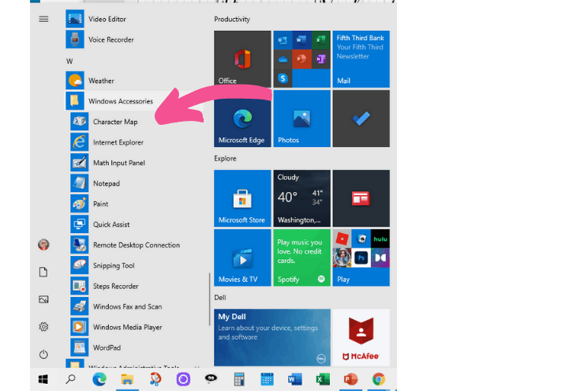The width and height of the screenshot is (588, 391).
Task: Open Excel from the taskbar
Action: tap(323, 379)
